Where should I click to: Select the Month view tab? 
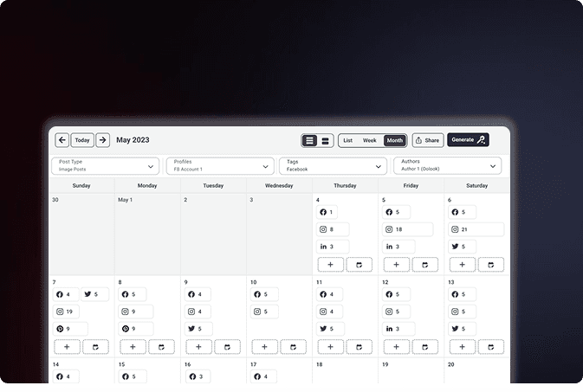[x=395, y=140]
